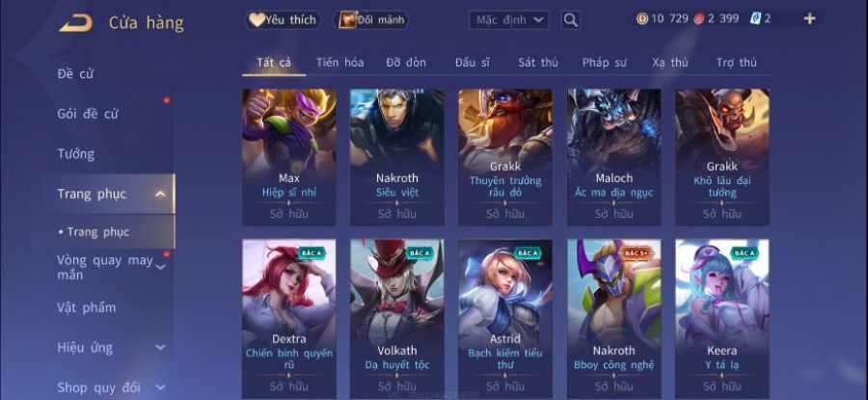868x400 pixels.
Task: Expand the Shop quy đổi section
Action: pyautogui.click(x=160, y=387)
